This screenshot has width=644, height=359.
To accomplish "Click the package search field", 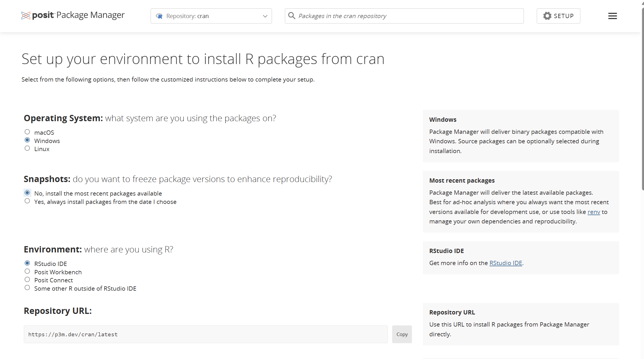I will 409,16.
